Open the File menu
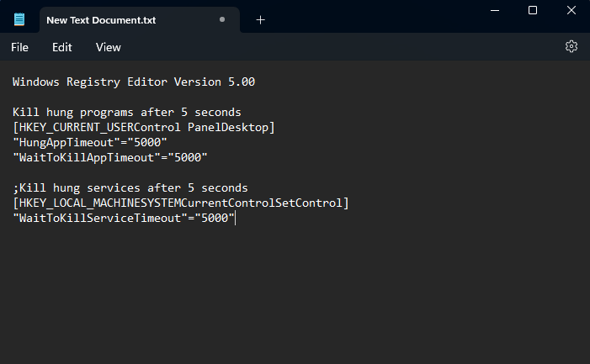590x364 pixels. [x=19, y=47]
